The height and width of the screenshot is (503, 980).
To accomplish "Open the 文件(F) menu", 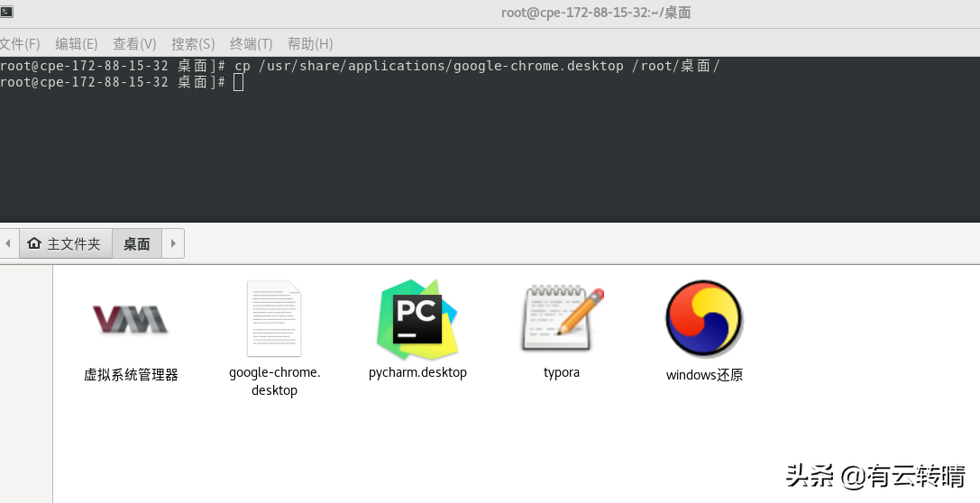I will (19, 43).
